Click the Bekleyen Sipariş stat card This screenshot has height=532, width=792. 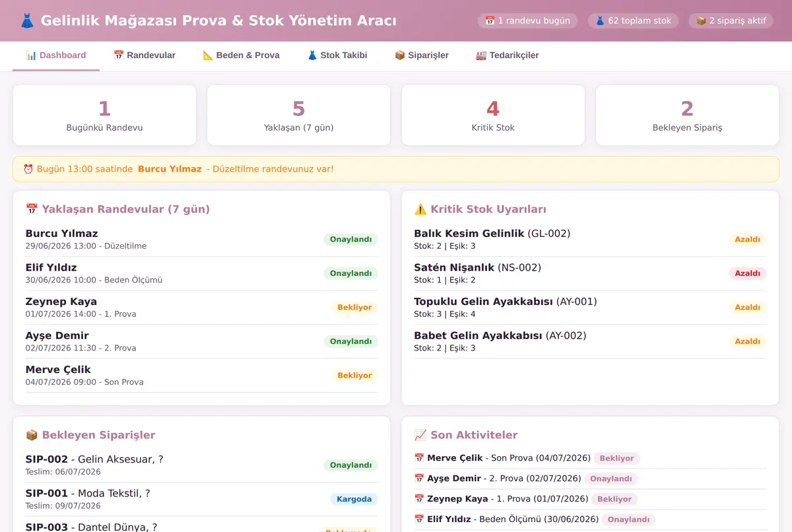coord(687,115)
